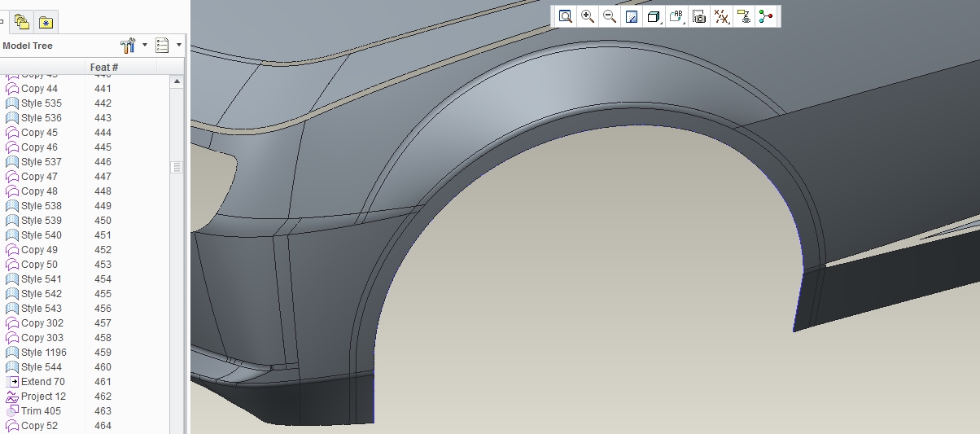This screenshot has width=980, height=434.
Task: Click the Refit view icon
Action: 565,16
